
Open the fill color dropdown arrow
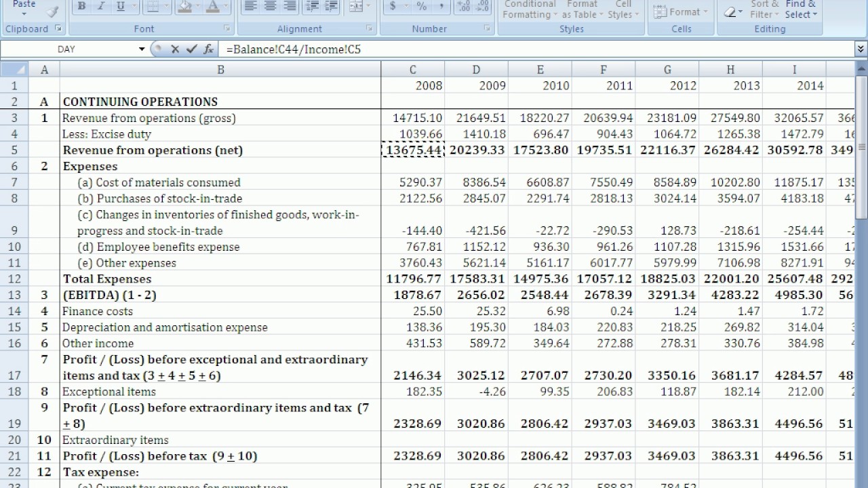(197, 7)
